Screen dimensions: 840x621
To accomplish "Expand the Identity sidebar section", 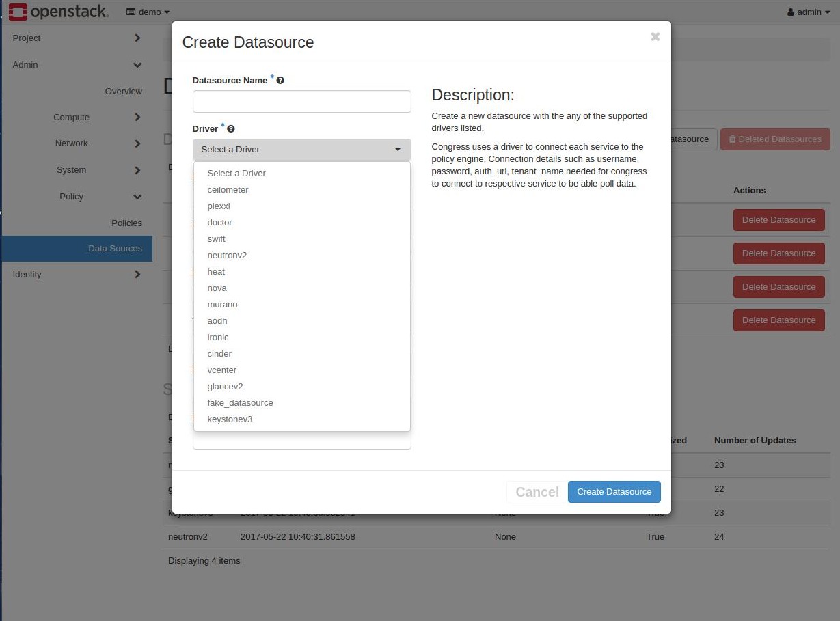I will 77,275.
